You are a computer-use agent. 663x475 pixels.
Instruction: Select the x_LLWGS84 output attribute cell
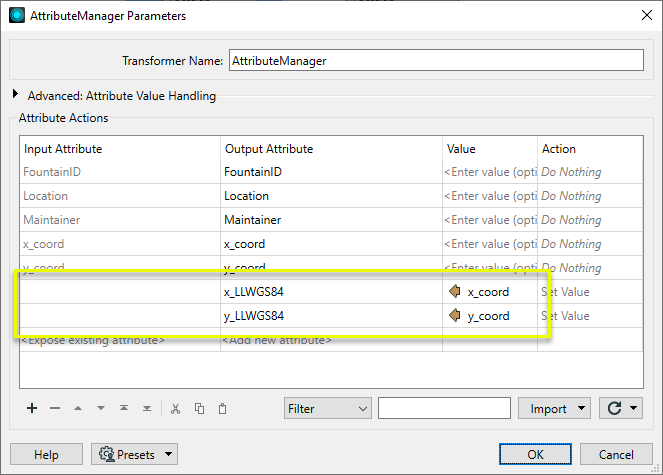(330, 292)
